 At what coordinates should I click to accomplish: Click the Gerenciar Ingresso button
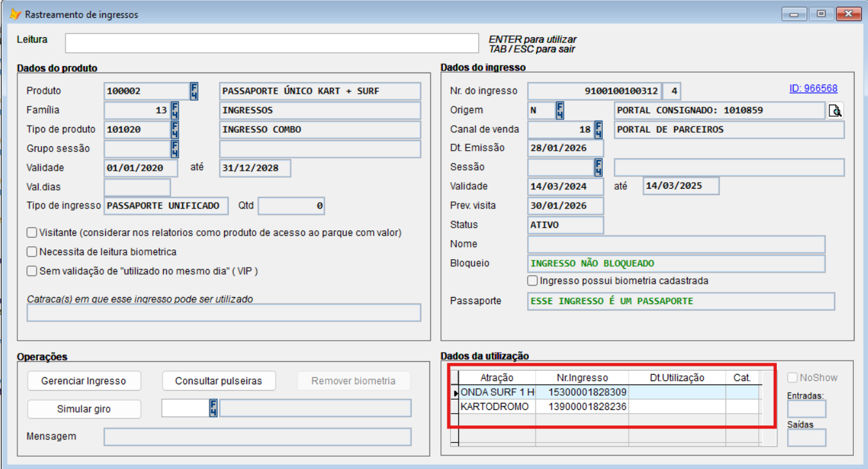[83, 381]
